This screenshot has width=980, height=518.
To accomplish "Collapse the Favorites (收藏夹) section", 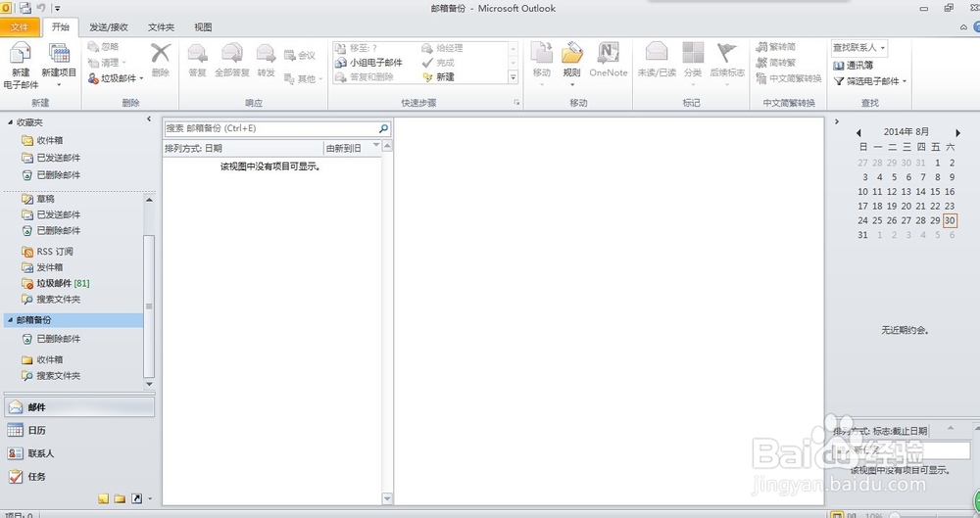I will pyautogui.click(x=10, y=122).
